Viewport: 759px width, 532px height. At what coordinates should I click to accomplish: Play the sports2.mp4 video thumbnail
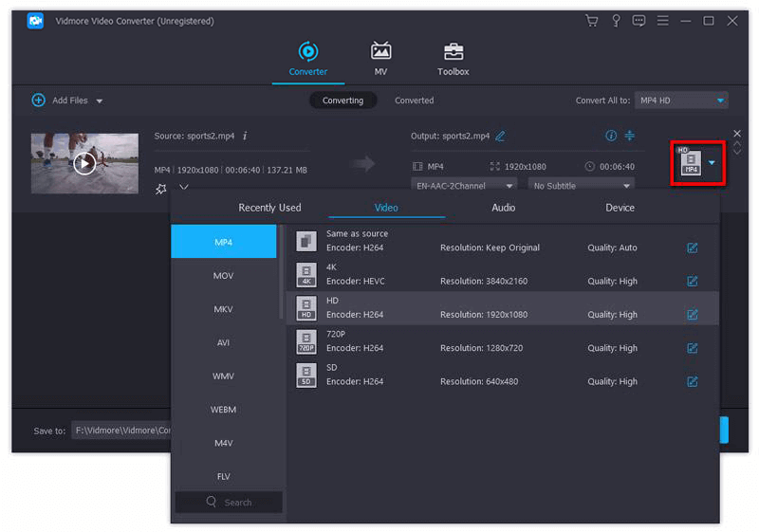pos(84,163)
